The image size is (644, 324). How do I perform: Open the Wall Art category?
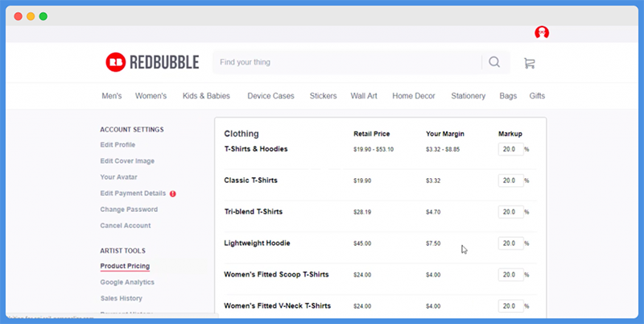pyautogui.click(x=364, y=96)
